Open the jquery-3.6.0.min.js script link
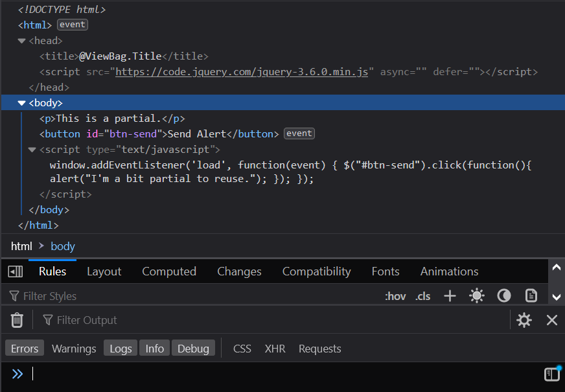The height and width of the screenshot is (392, 565). pos(242,72)
